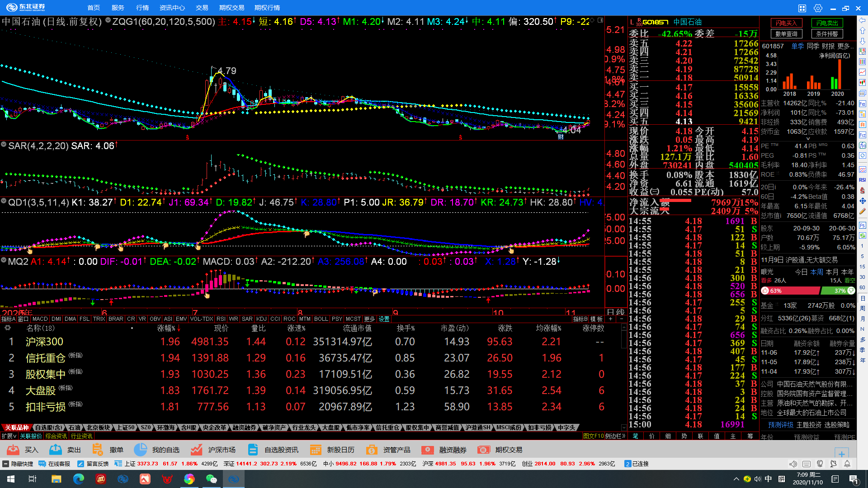Expand financial data with the down chevron
868x488 pixels.
(808, 139)
